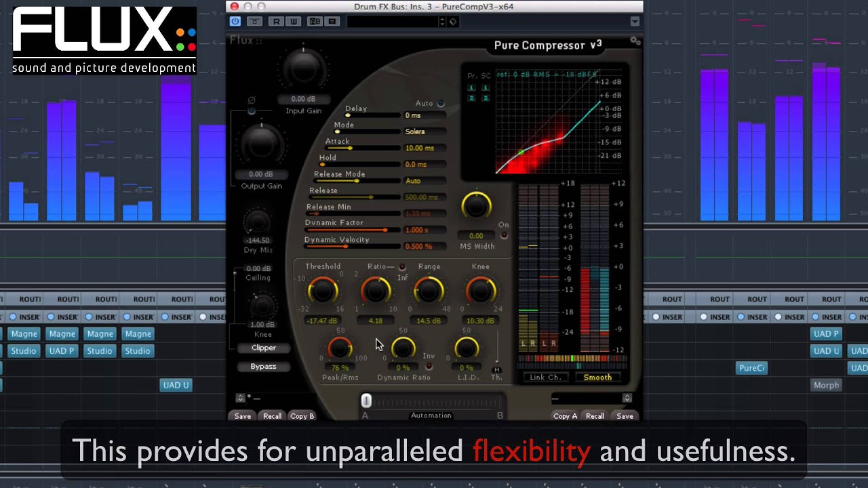Switch A/B comparison in plugin header
This screenshot has height=488, width=868.
(x=315, y=22)
